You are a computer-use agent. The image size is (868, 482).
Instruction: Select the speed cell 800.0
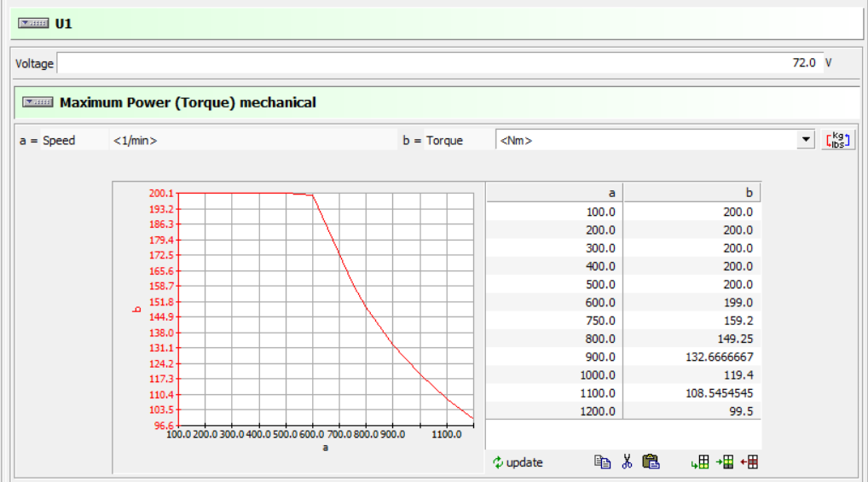(555, 339)
